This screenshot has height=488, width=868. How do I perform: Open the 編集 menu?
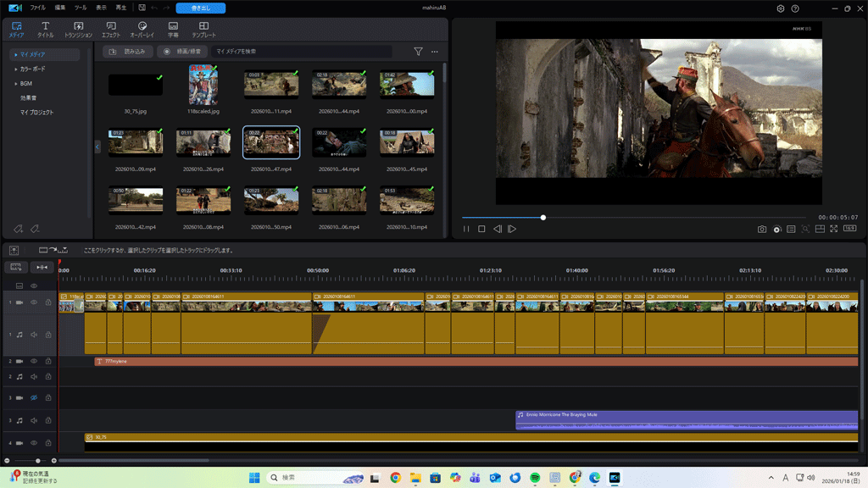[x=59, y=8]
